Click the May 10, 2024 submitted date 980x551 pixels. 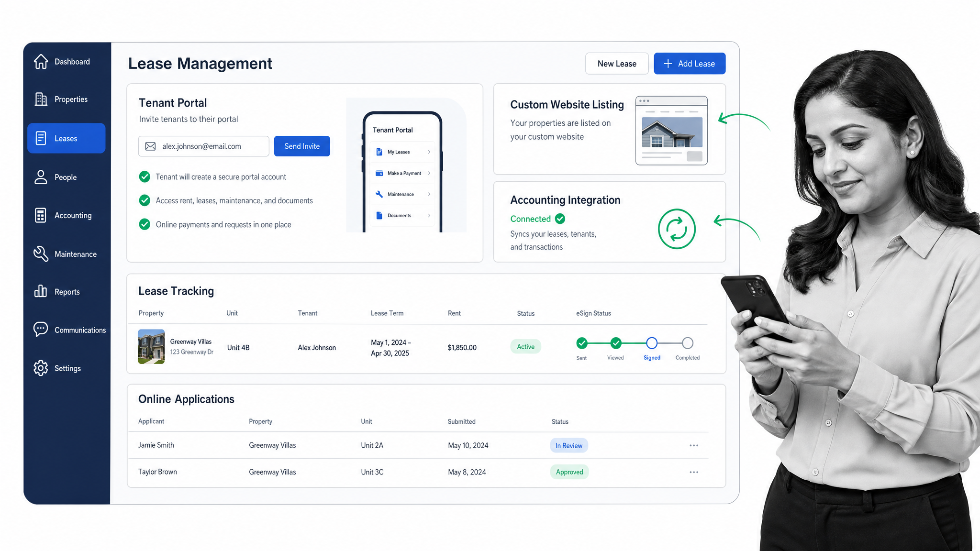[x=468, y=445]
